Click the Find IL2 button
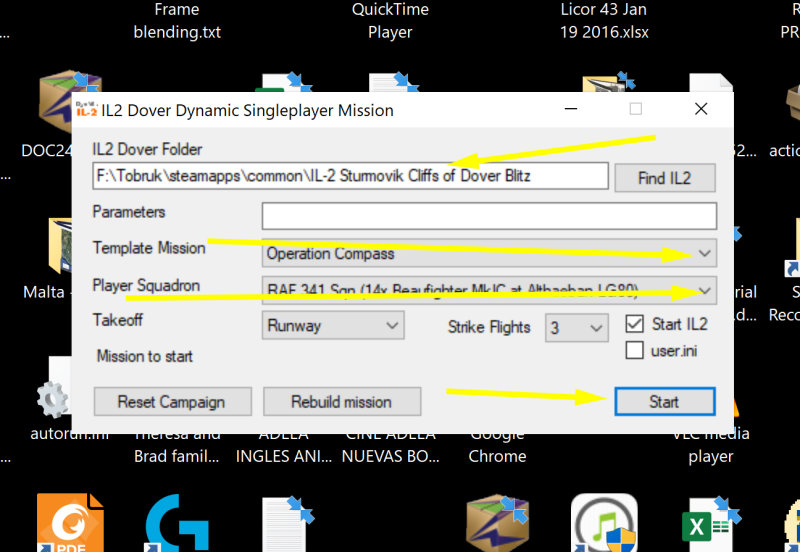This screenshot has width=800, height=552. (665, 178)
